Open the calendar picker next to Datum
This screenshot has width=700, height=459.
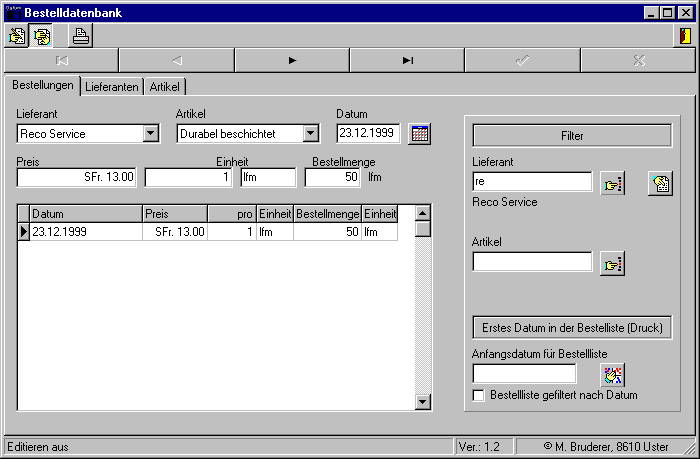point(420,134)
